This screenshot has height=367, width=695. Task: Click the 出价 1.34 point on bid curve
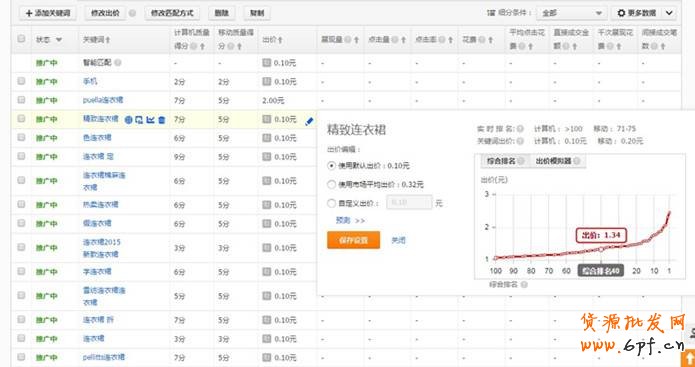click(601, 249)
